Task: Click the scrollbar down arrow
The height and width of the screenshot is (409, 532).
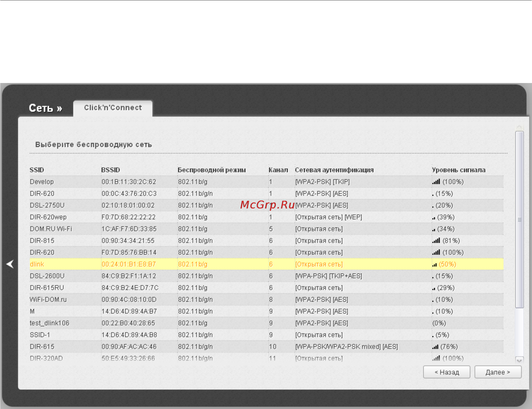Action: [519, 360]
